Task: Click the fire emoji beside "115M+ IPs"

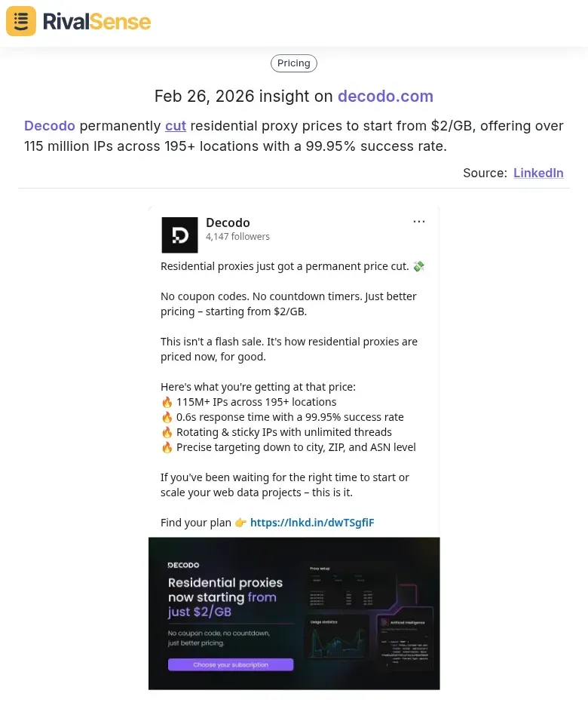Action: tap(167, 402)
